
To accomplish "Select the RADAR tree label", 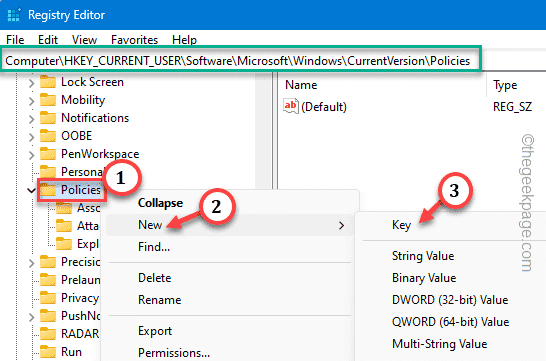I will coord(80,334).
